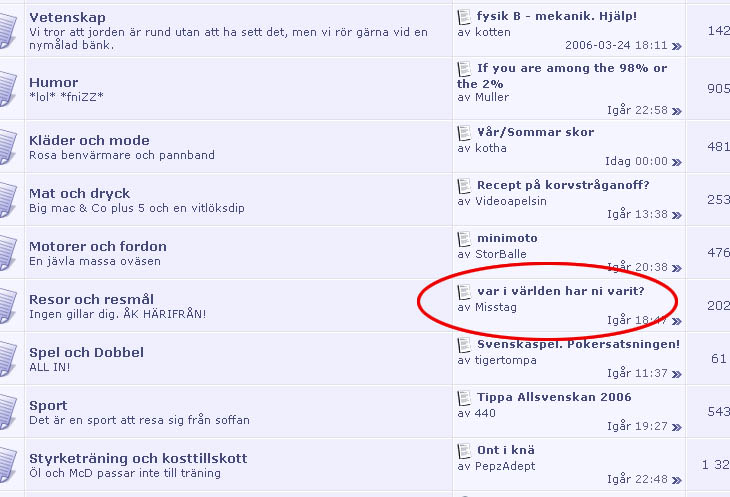Image resolution: width=730 pixels, height=497 pixels.
Task: Open the Resor och resmål forum
Action: point(91,299)
